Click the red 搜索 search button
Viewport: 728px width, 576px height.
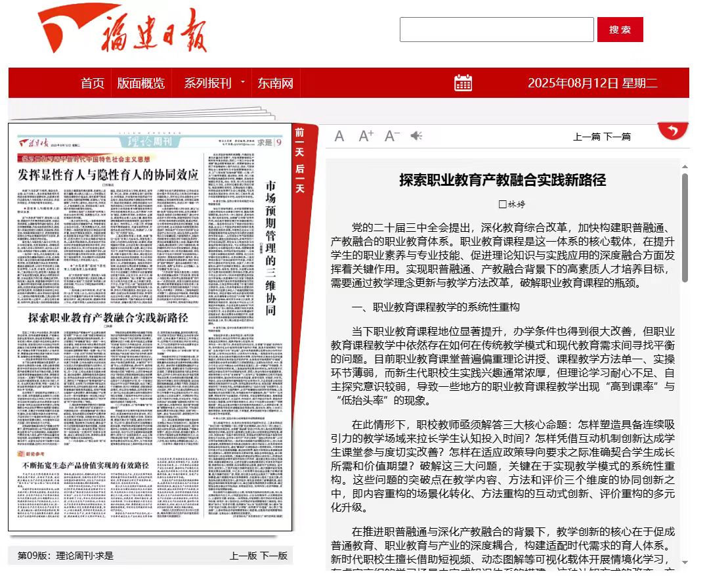620,30
